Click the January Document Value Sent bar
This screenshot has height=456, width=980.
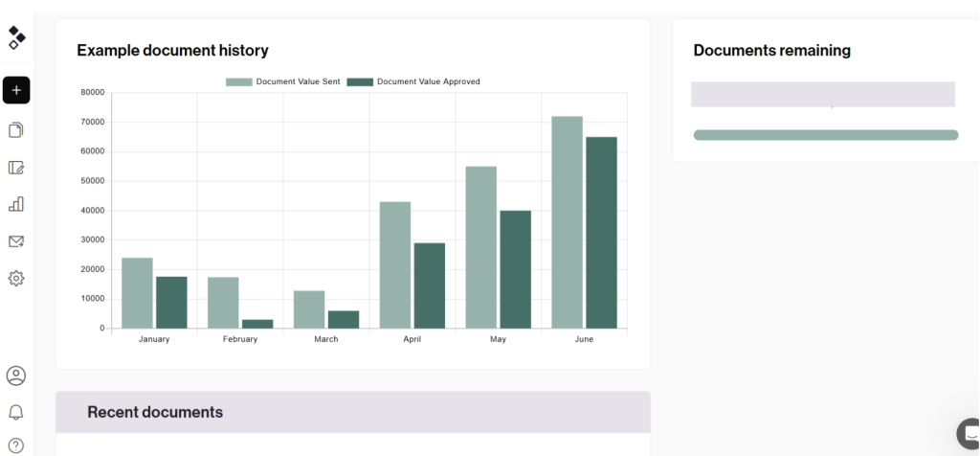pos(137,293)
